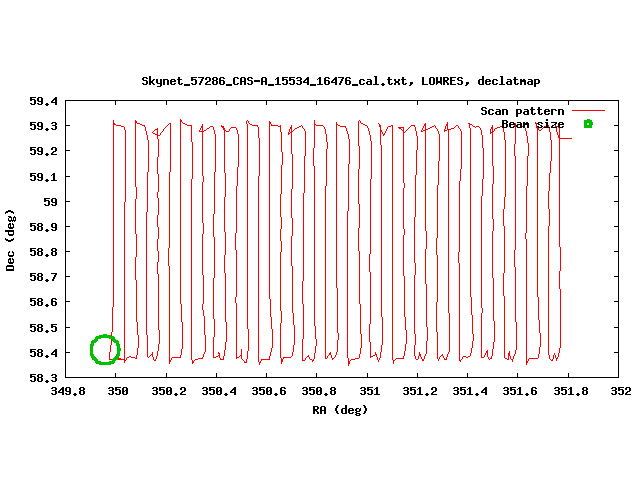Image resolution: width=640 pixels, height=480 pixels.
Task: Click the 350.2 tick label on the x-axis
Action: pyautogui.click(x=169, y=393)
